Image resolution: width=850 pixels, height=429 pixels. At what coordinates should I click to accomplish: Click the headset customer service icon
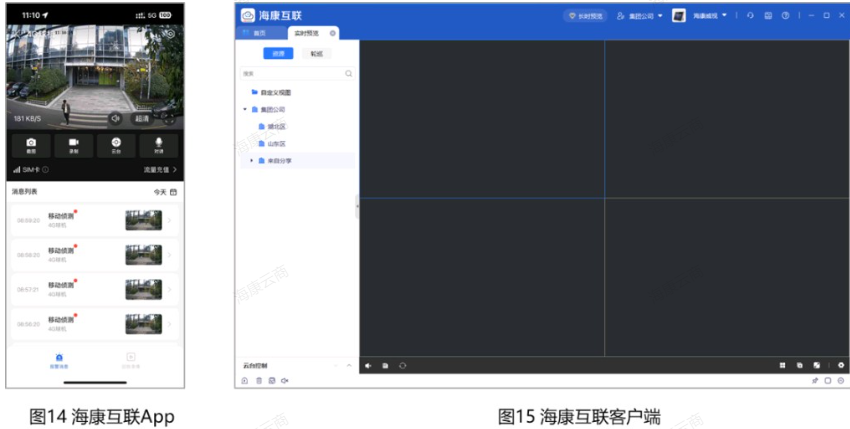(750, 16)
